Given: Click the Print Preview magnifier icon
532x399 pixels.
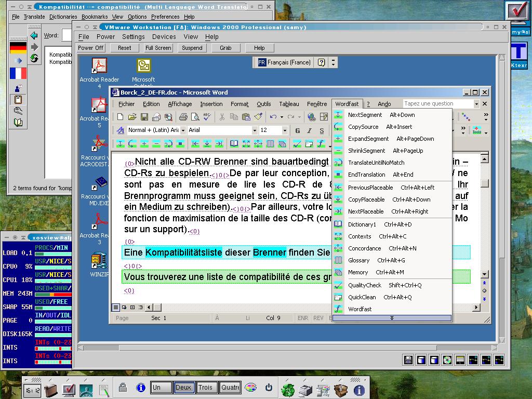Looking at the screenshot, I should coord(195,117).
